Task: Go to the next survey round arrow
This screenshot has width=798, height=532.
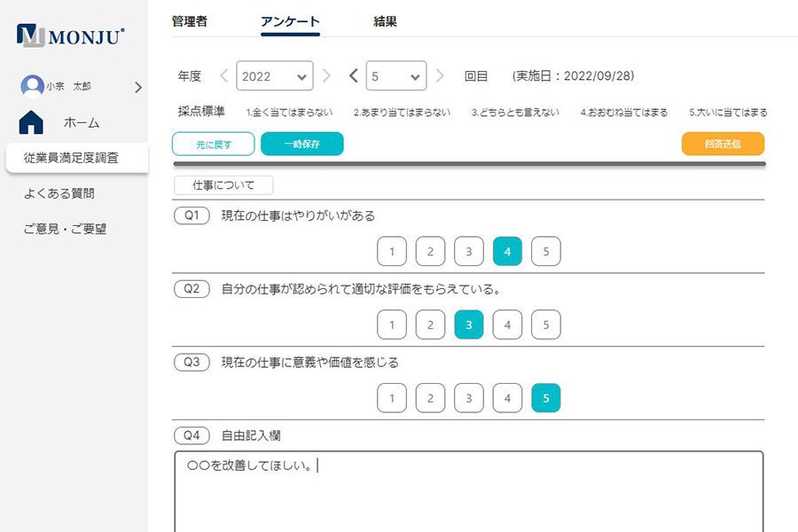Action: (440, 76)
